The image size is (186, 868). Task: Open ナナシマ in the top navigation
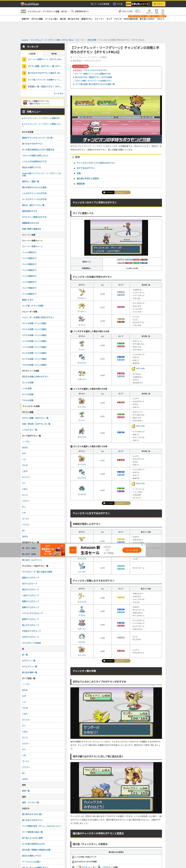click(x=118, y=19)
